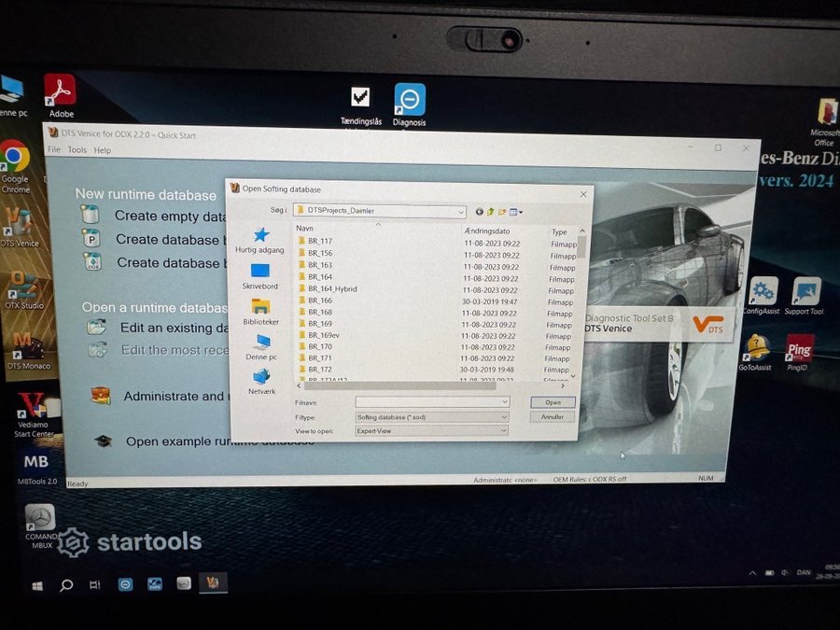Click the go up one level icon

tap(490, 212)
